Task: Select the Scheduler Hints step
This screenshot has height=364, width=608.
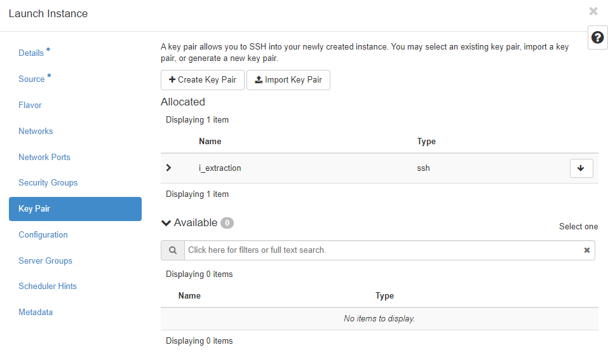Action: [48, 286]
